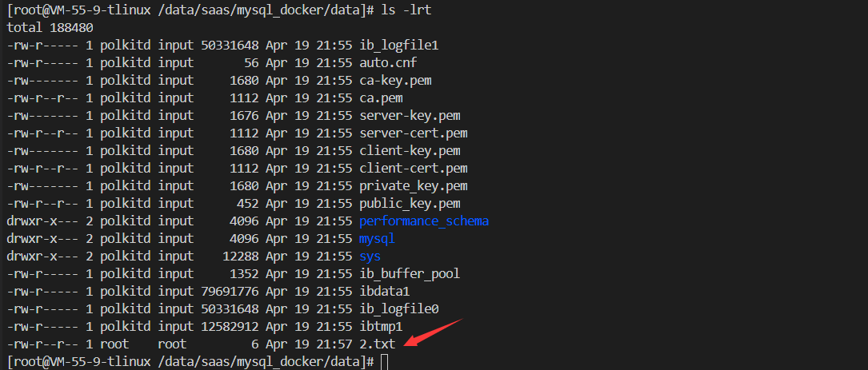Select the 2.txt file name
This screenshot has width=868, height=370.
[377, 344]
